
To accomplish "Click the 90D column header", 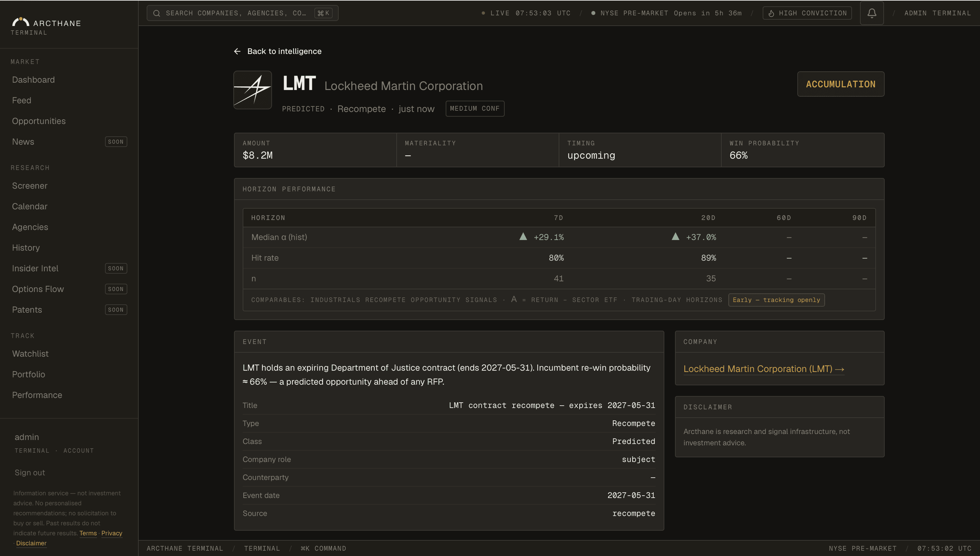I will [x=860, y=218].
